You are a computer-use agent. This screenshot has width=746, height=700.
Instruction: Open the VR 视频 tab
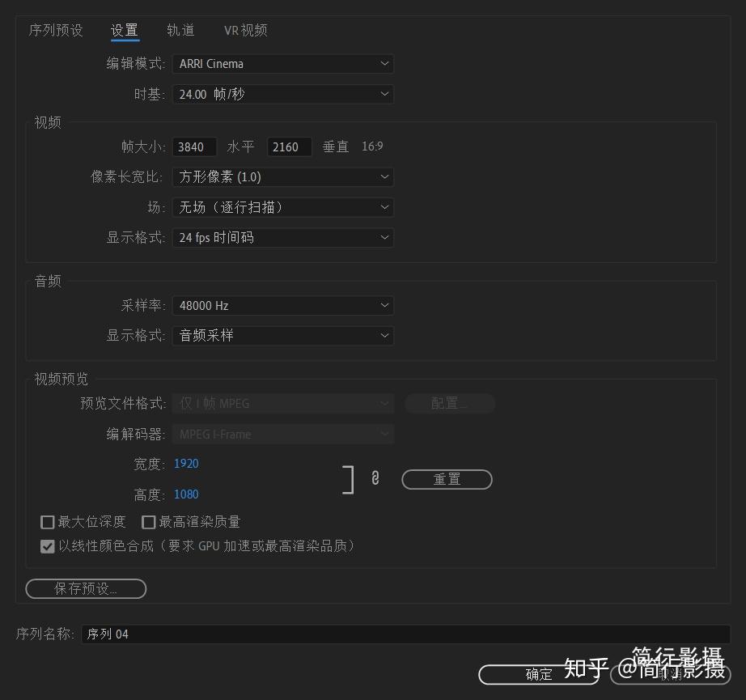[x=245, y=31]
